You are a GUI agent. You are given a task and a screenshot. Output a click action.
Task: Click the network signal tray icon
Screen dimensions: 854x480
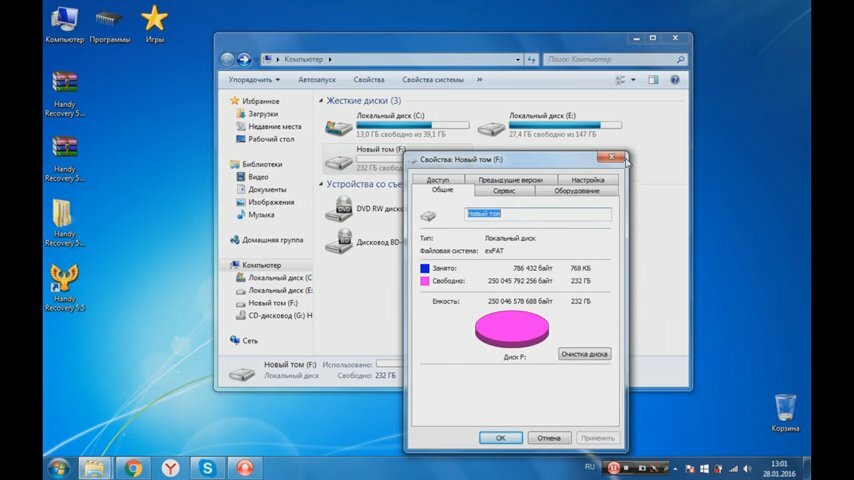(x=733, y=469)
